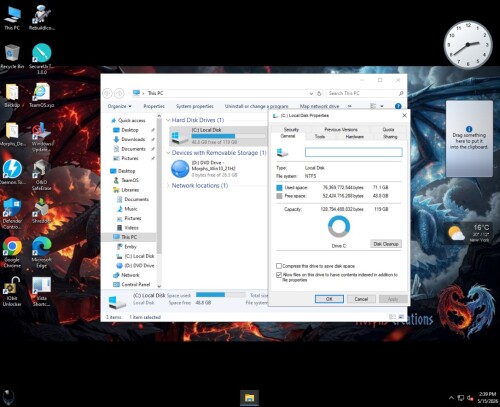Click the drive label text field

[354, 153]
